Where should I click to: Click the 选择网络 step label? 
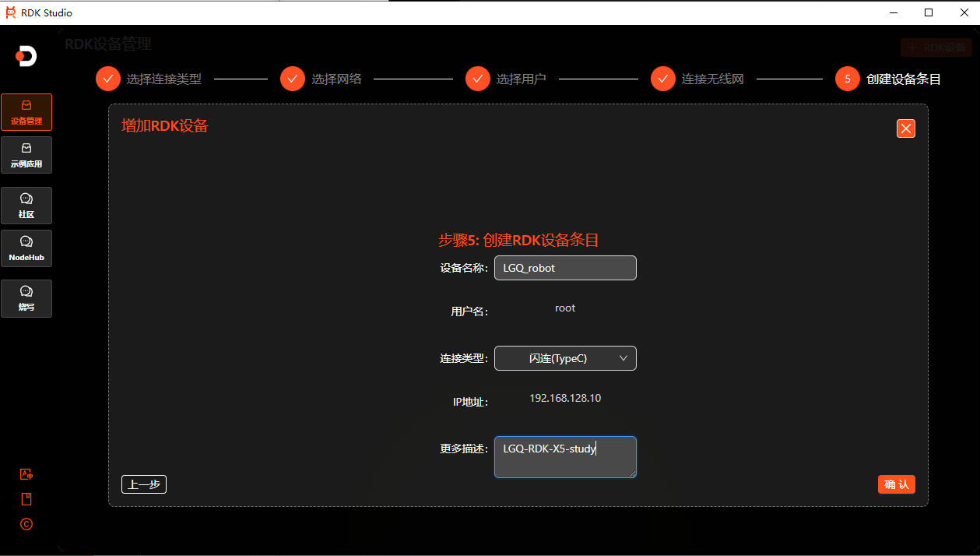[336, 79]
